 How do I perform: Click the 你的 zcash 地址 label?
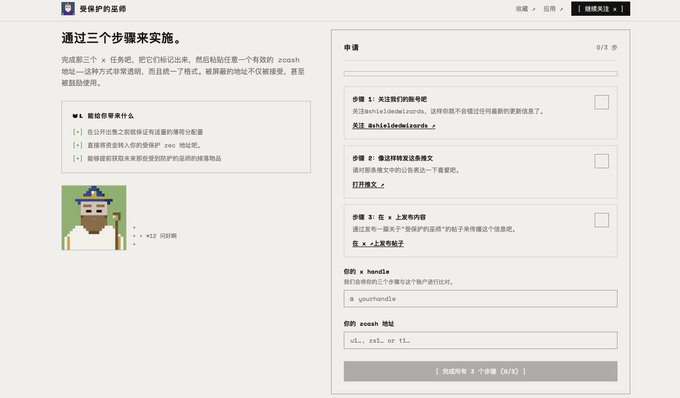369,324
